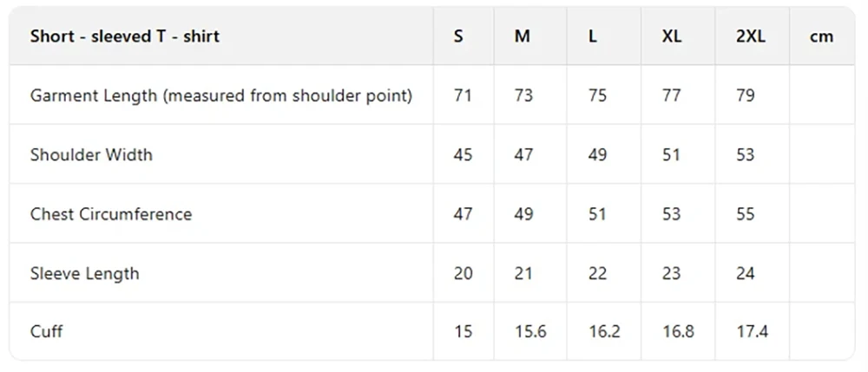Click the Garment Length row label
The height and width of the screenshot is (372, 868).
coord(220,95)
